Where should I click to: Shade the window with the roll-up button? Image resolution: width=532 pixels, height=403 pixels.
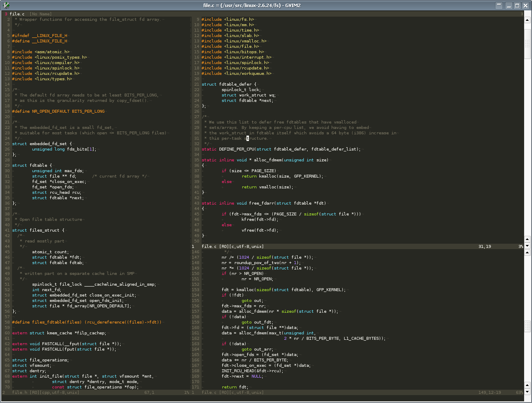(x=499, y=5)
